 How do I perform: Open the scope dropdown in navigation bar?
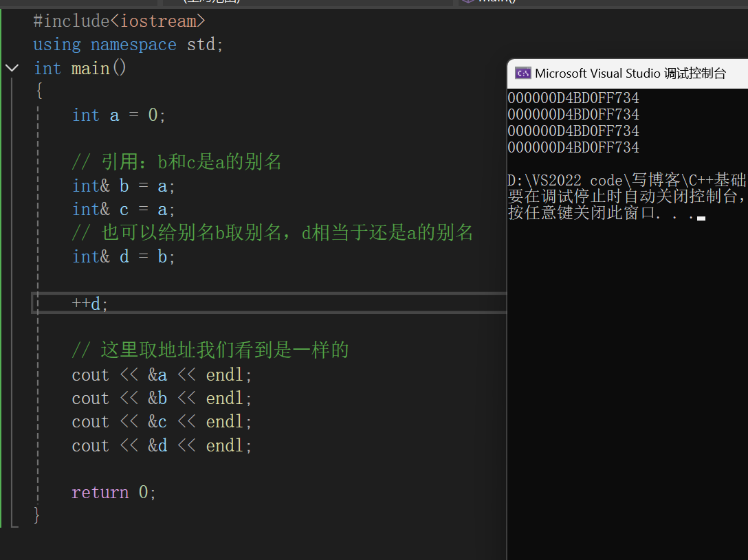[x=308, y=2]
